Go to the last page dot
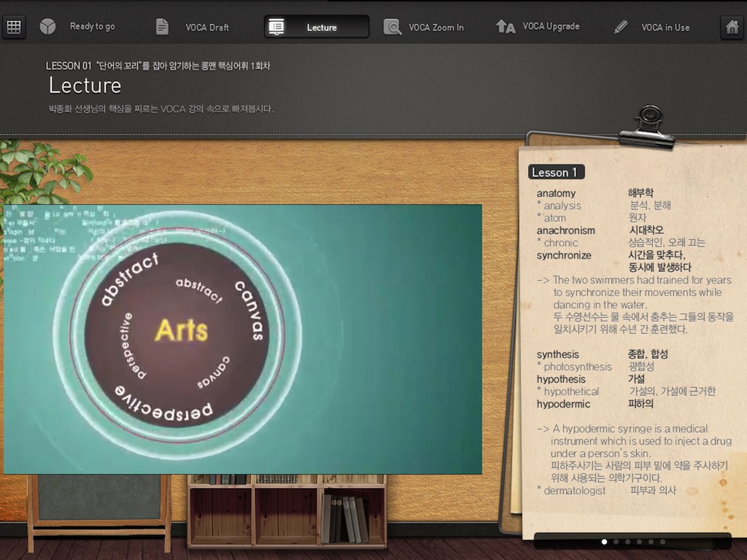 tap(662, 542)
